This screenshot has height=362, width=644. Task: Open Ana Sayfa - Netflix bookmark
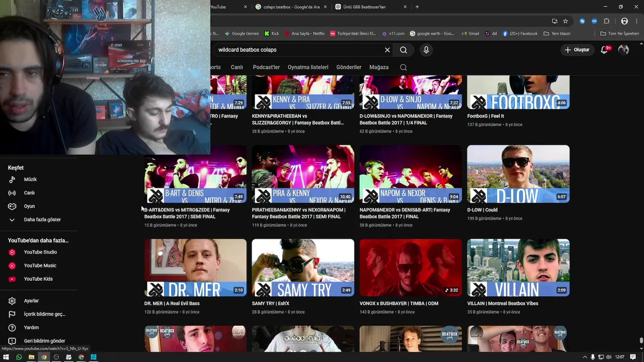point(304,34)
